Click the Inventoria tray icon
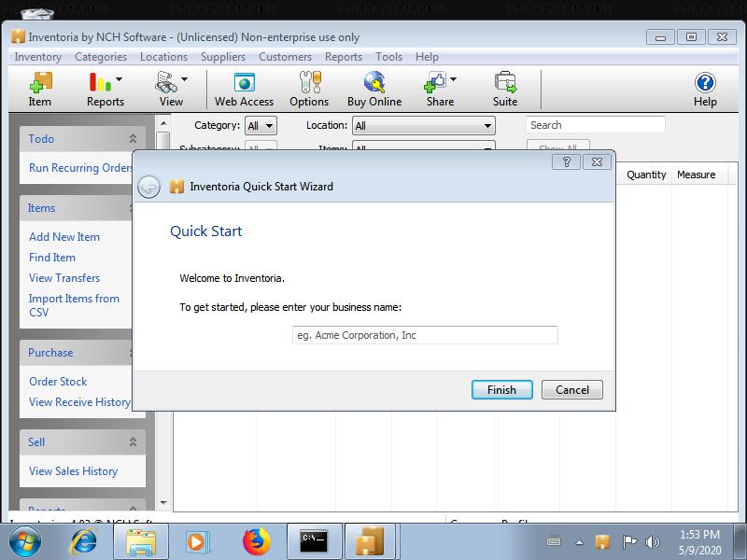The height and width of the screenshot is (560, 747). pyautogui.click(x=602, y=542)
